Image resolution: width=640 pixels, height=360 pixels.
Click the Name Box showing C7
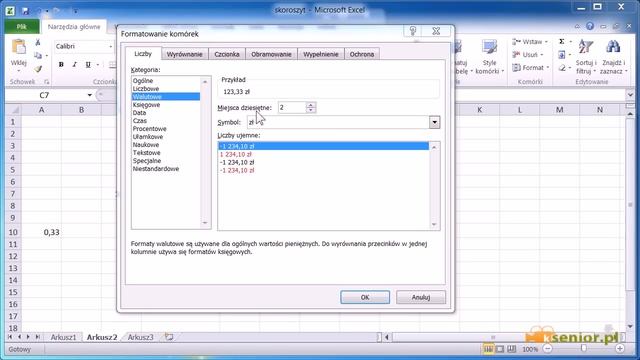tap(45, 95)
